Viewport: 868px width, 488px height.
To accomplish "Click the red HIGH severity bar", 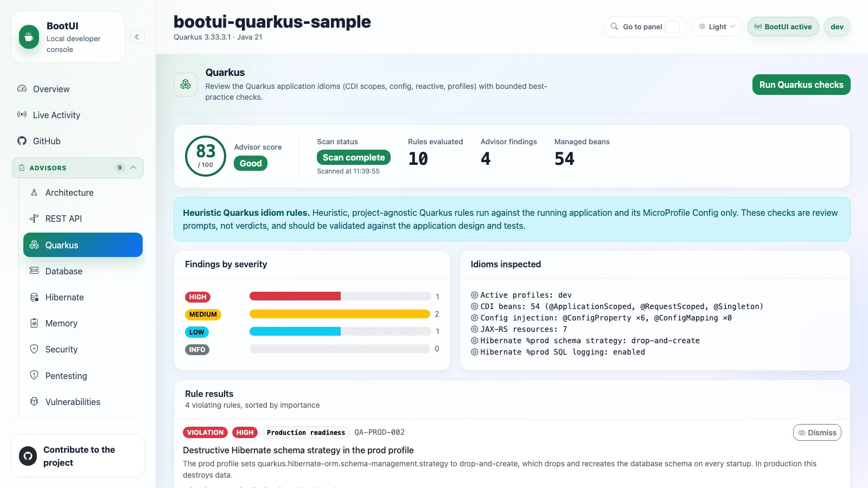I will point(295,296).
